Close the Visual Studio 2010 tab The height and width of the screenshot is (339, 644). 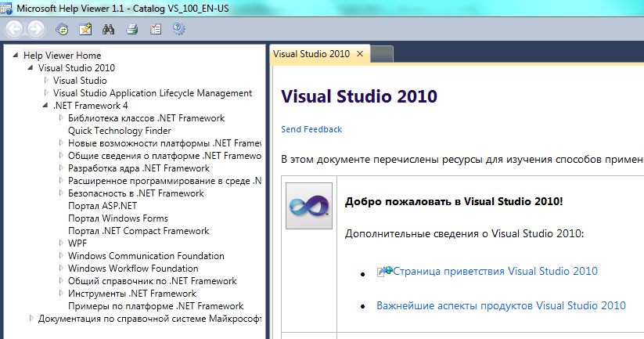coord(360,54)
